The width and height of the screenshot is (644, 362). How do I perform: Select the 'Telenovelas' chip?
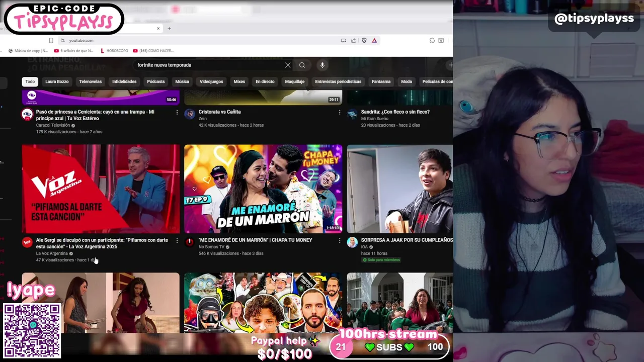pos(91,81)
